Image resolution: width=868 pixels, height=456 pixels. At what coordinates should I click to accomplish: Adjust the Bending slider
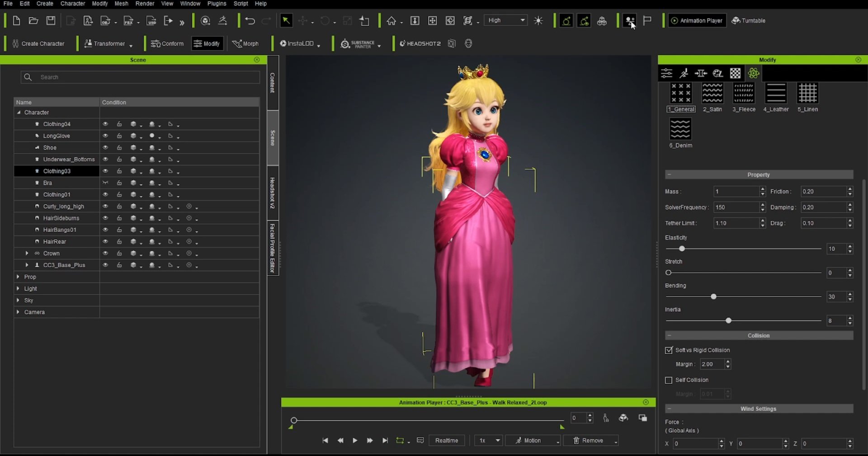click(713, 297)
